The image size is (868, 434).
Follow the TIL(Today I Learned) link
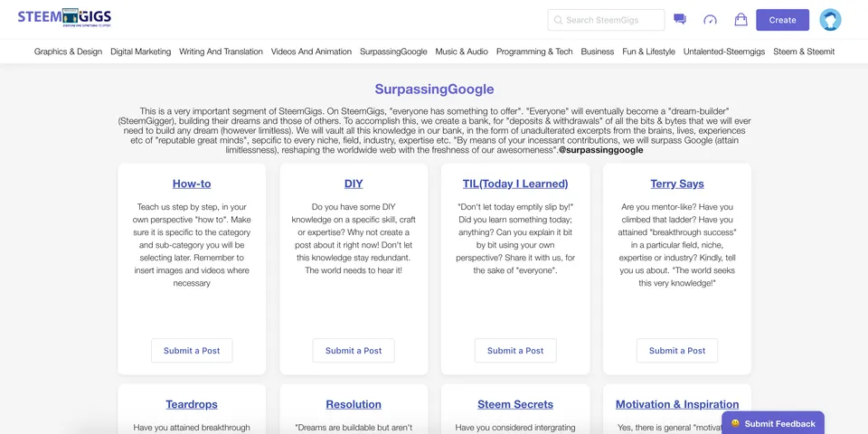click(515, 184)
